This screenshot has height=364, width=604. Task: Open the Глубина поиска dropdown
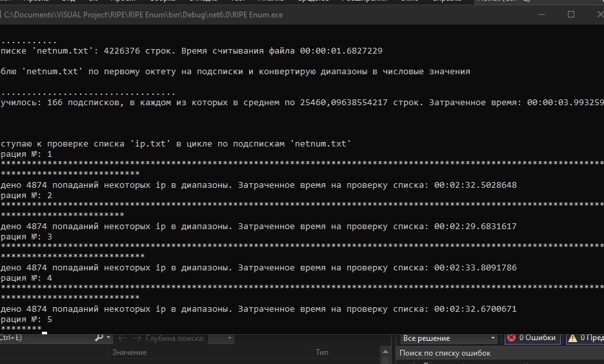(221, 338)
